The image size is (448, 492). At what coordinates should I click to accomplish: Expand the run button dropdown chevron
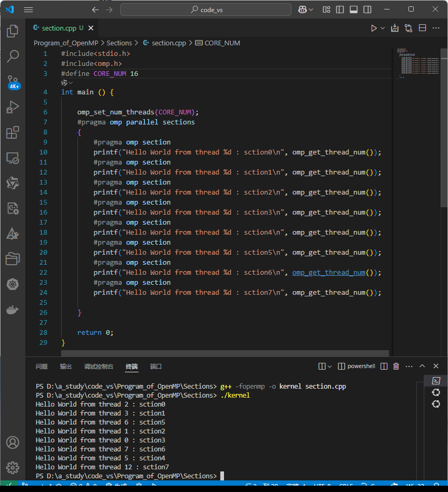point(383,28)
